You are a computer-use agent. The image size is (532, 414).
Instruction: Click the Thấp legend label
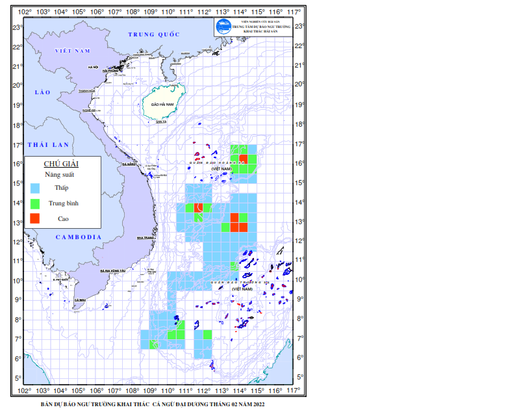click(62, 188)
